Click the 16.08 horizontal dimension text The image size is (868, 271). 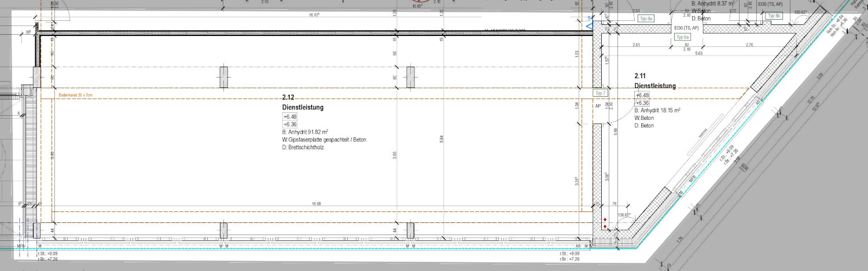tap(317, 204)
